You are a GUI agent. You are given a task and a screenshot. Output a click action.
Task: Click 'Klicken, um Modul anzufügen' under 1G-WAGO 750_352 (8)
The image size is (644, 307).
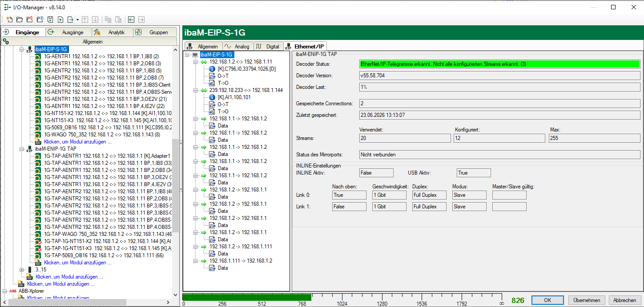[77, 142]
